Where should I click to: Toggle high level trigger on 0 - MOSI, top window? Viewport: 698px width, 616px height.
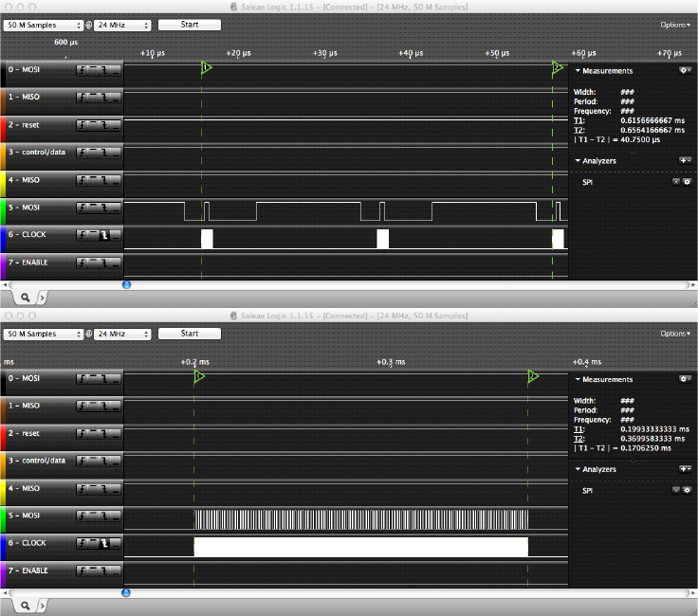(x=94, y=70)
